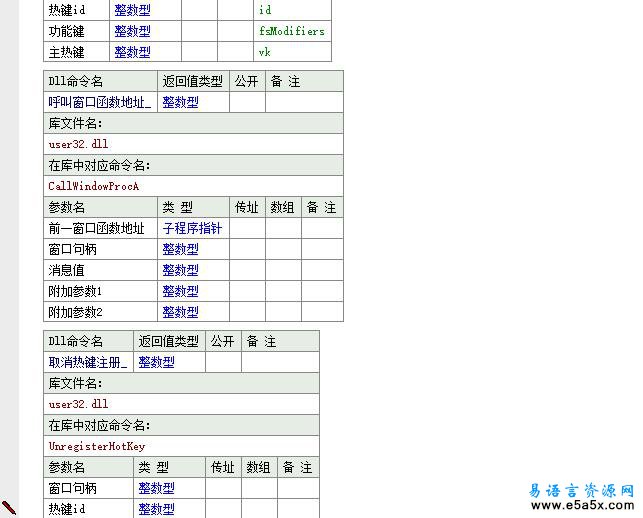Screen dimensions: 643x518
Task: Click 参数名 header above 前一窗口函数地址
Action: (66, 207)
